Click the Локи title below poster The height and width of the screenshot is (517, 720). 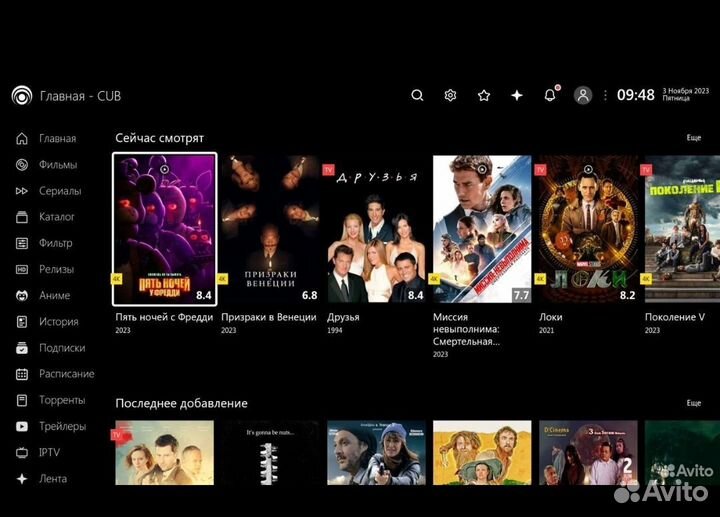pyautogui.click(x=551, y=317)
